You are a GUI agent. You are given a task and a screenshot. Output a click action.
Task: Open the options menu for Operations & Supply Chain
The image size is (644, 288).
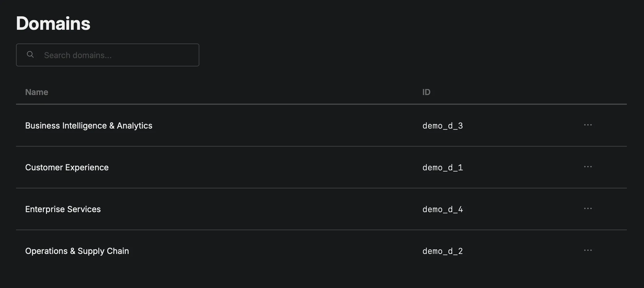coord(588,250)
